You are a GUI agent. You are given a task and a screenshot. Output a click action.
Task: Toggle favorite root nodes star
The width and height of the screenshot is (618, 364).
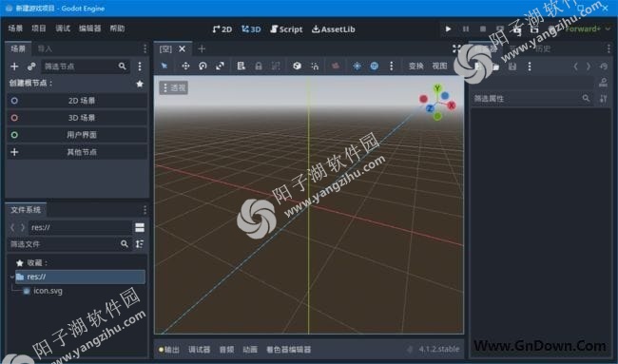coord(140,84)
